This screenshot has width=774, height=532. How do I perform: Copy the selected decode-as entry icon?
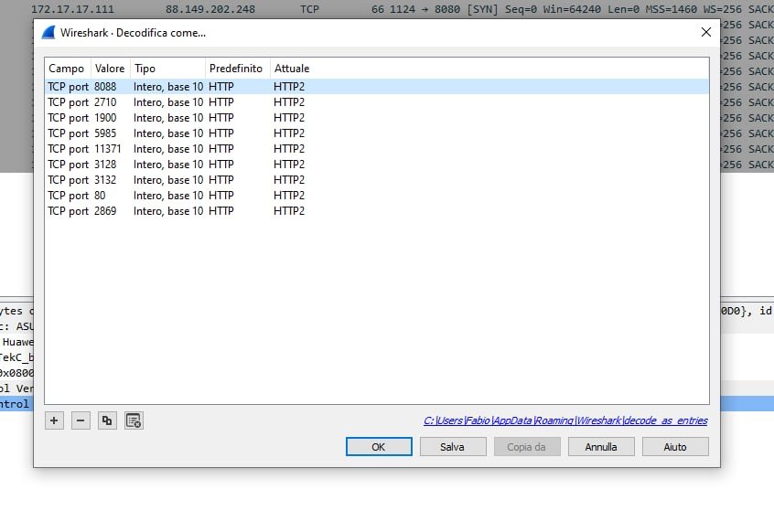click(107, 420)
